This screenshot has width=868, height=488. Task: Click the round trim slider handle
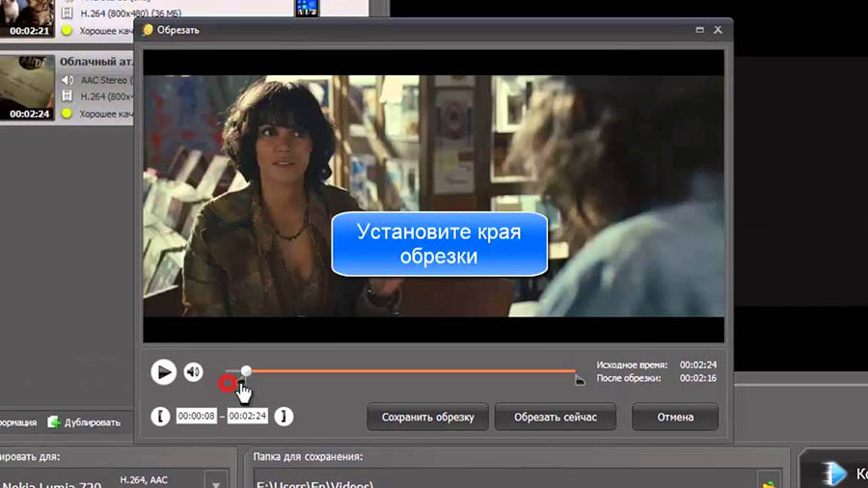247,370
